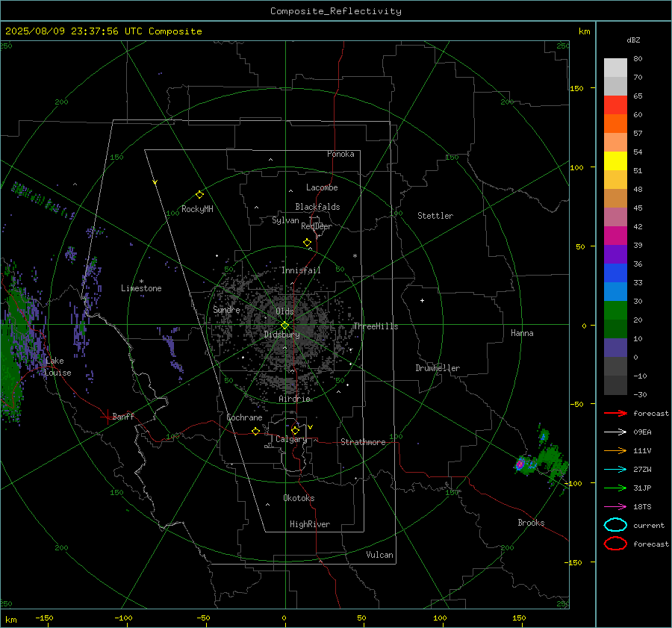Click the Stettler town label
The width and height of the screenshot is (672, 628).
pos(435,216)
